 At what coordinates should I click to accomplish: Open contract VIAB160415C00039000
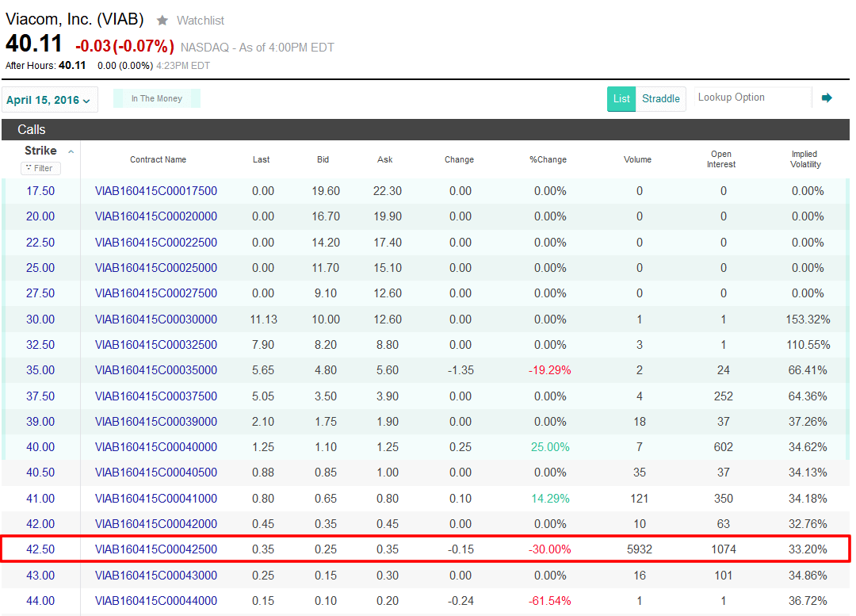tap(156, 422)
